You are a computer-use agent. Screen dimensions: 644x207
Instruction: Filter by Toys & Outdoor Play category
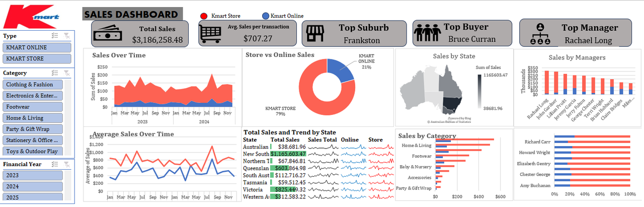(x=33, y=151)
